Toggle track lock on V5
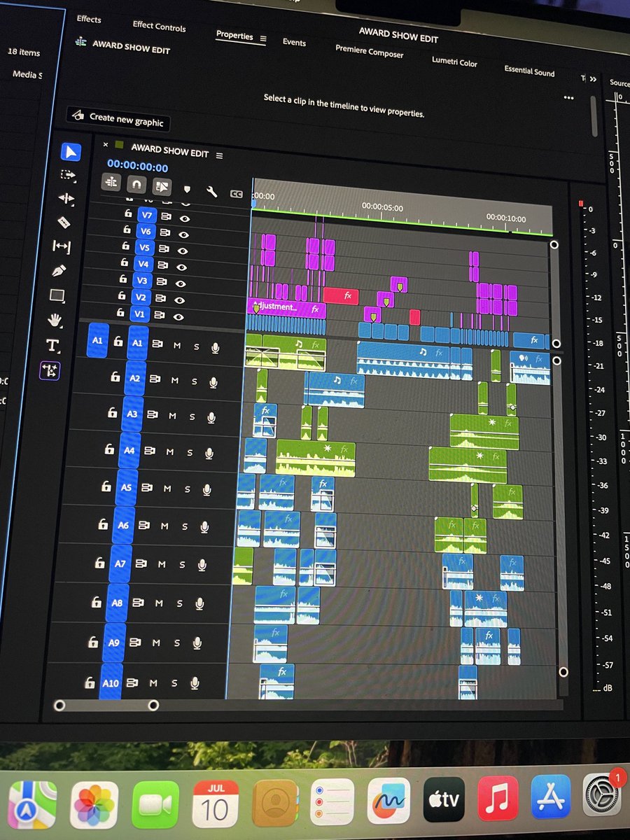This screenshot has height=840, width=630. click(125, 246)
